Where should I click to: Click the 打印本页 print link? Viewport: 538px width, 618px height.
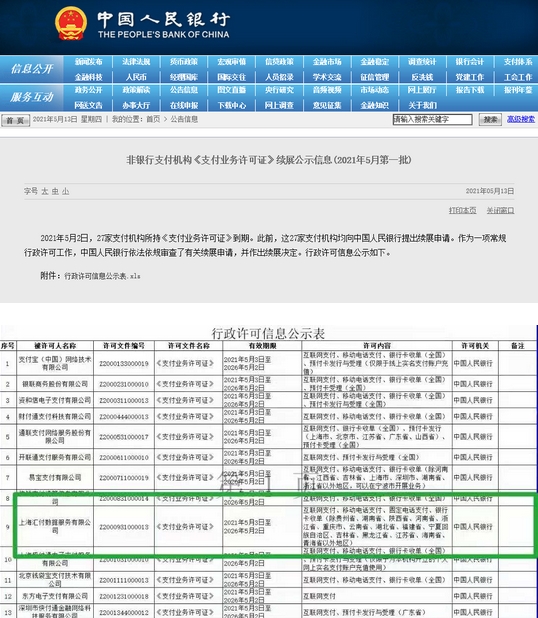pos(462,210)
